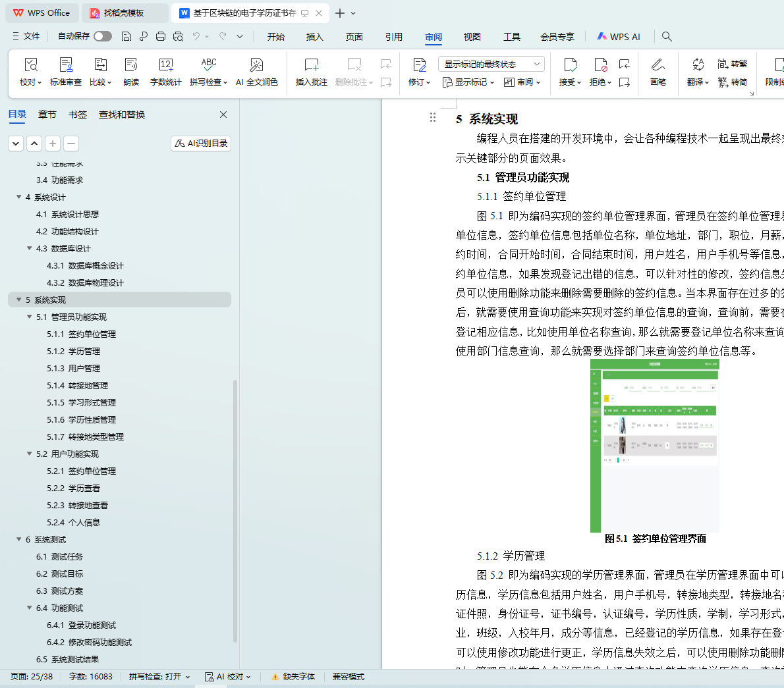Open the 显示标记的最终状态 dropdown
This screenshot has width=784, height=688.
[491, 64]
